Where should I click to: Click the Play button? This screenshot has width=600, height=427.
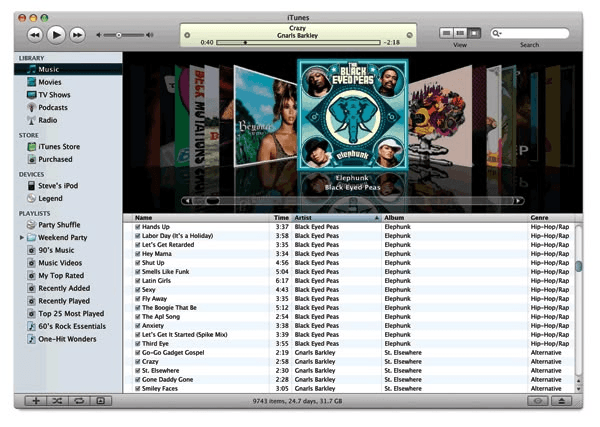[x=56, y=35]
